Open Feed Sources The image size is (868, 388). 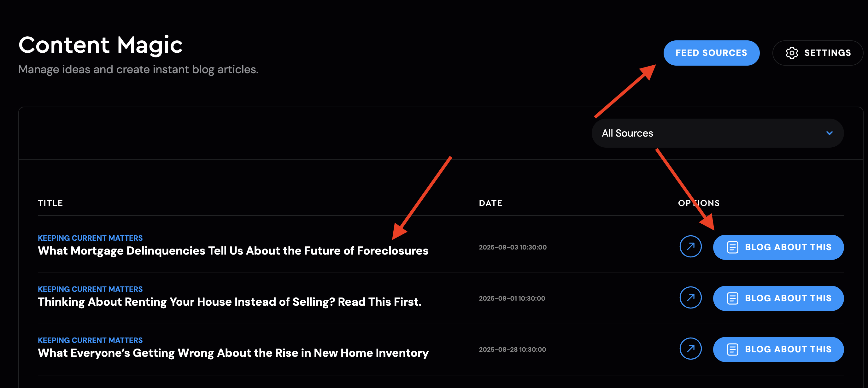pyautogui.click(x=711, y=53)
